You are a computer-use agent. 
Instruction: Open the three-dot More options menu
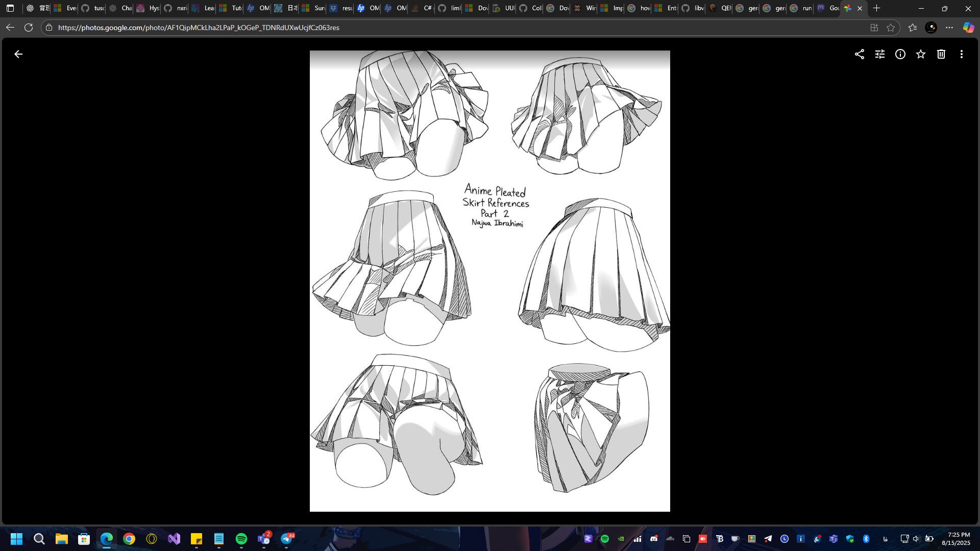pos(962,54)
